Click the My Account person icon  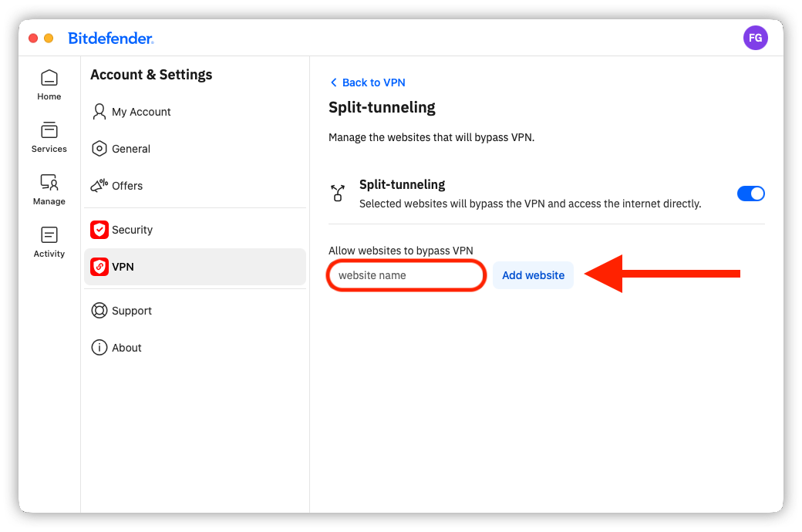point(99,112)
